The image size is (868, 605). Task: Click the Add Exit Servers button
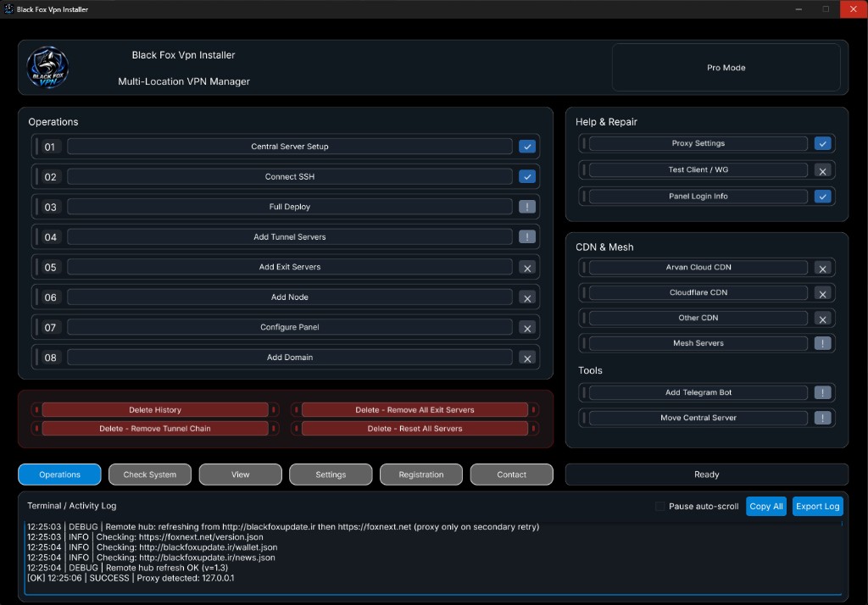click(x=290, y=267)
